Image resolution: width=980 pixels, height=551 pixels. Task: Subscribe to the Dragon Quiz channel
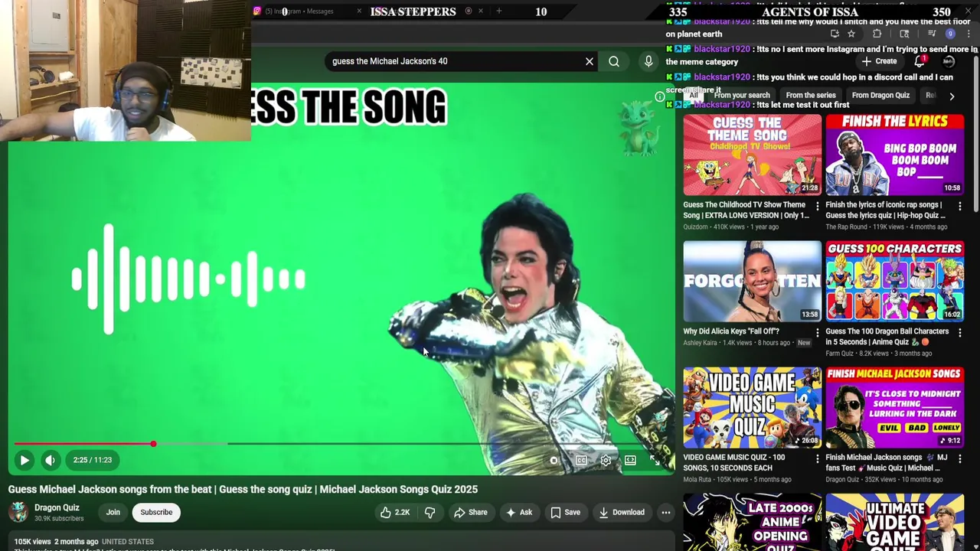click(x=156, y=512)
